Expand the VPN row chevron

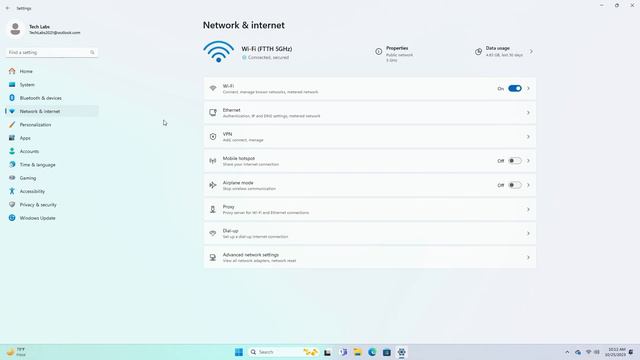[x=528, y=137]
